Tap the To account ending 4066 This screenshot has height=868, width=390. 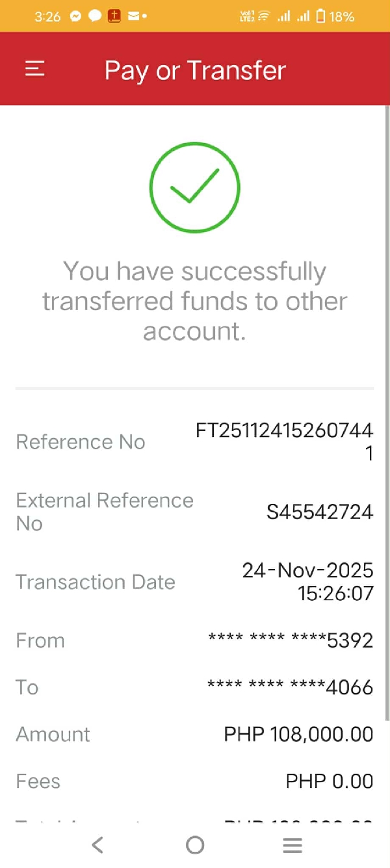click(291, 687)
